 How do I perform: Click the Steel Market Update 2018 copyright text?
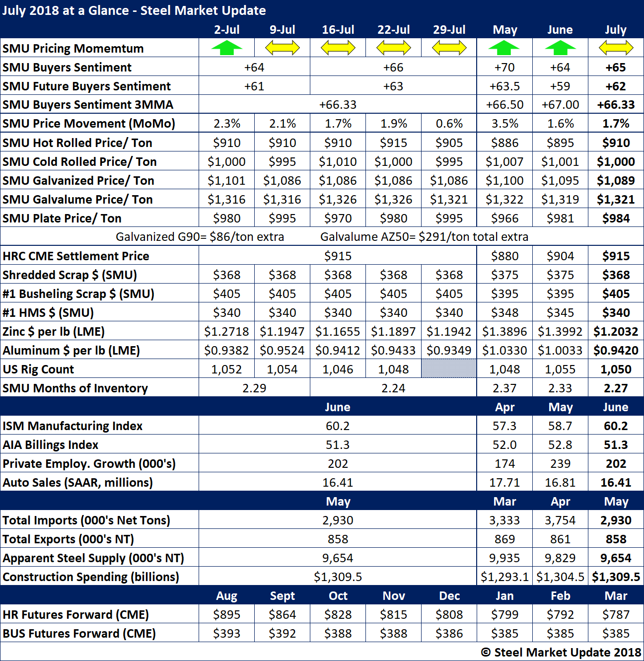pyautogui.click(x=561, y=653)
